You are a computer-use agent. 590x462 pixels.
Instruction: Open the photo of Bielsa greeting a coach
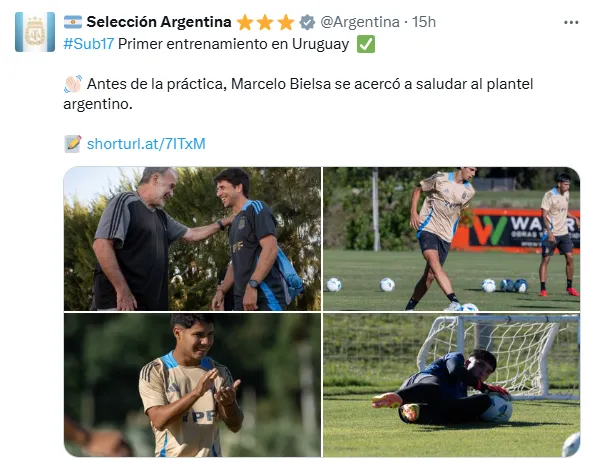pyautogui.click(x=192, y=239)
